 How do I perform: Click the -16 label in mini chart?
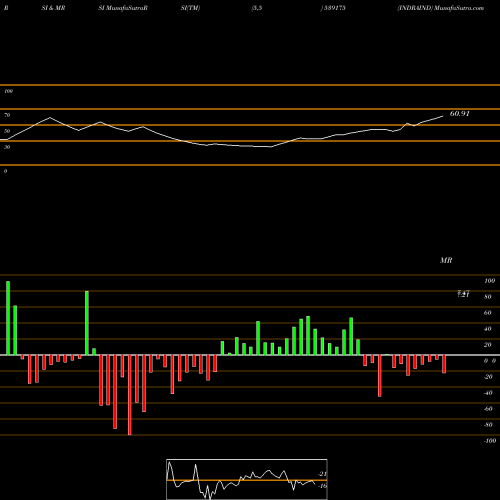(x=322, y=486)
